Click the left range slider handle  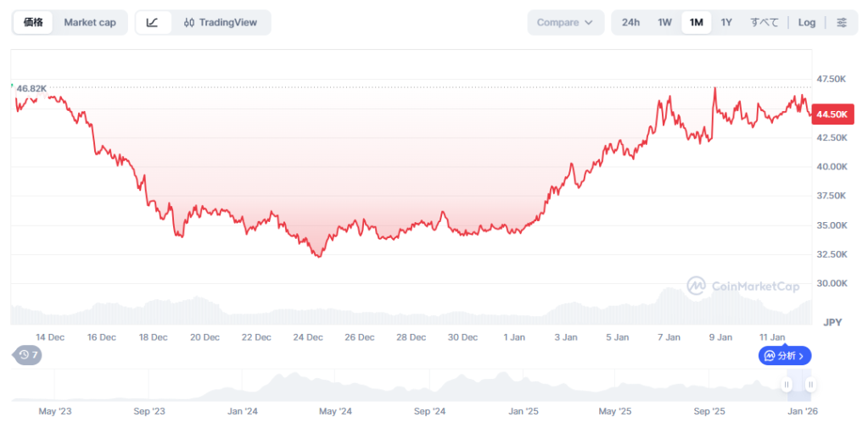(x=787, y=385)
